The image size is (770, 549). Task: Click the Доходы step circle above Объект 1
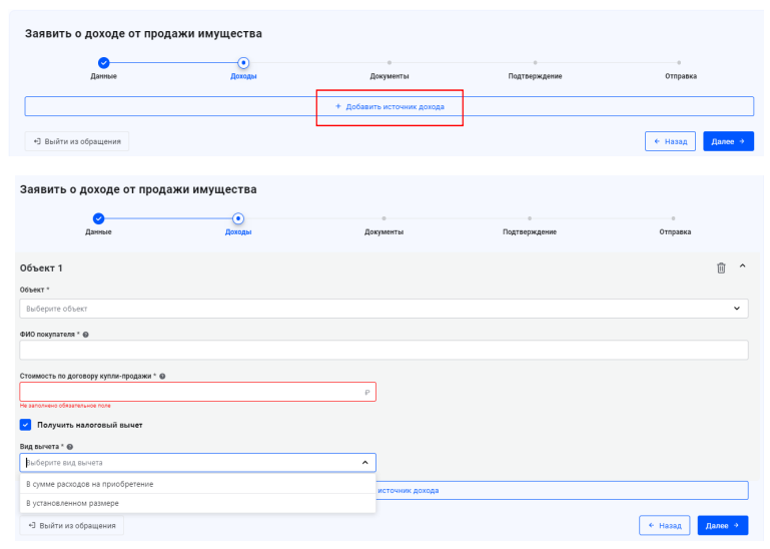pyautogui.click(x=238, y=218)
